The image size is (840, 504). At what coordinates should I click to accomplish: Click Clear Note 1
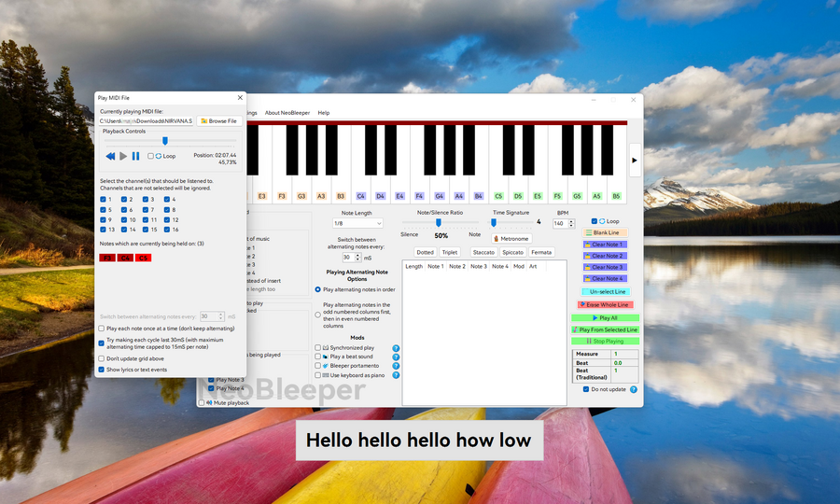[x=605, y=245]
